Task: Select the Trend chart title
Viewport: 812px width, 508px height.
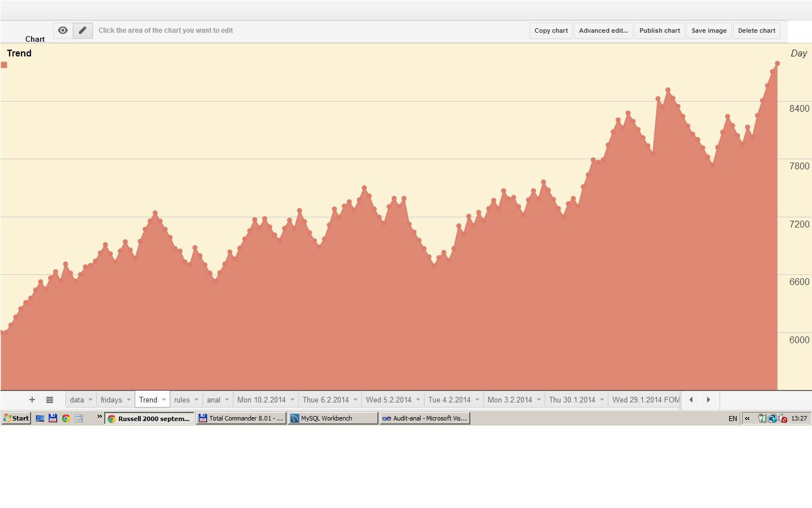Action: [19, 53]
